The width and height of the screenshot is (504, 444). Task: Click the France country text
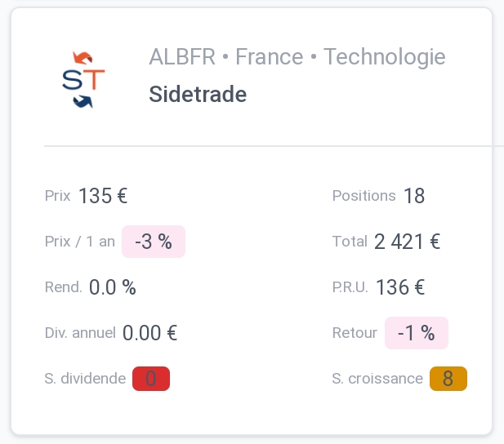pyautogui.click(x=270, y=57)
